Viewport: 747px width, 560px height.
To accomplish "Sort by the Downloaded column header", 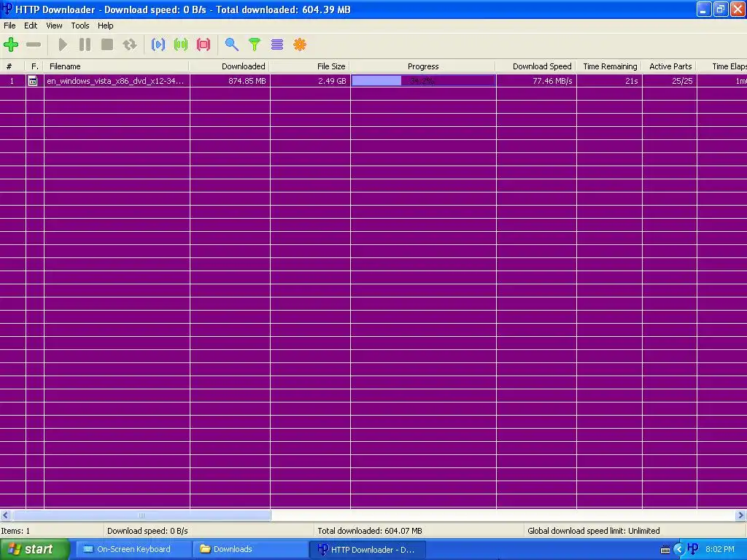I will click(230, 66).
